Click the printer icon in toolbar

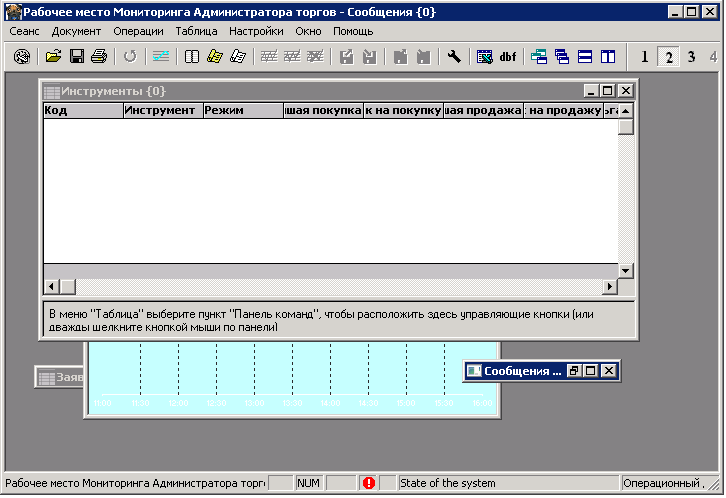[99, 56]
